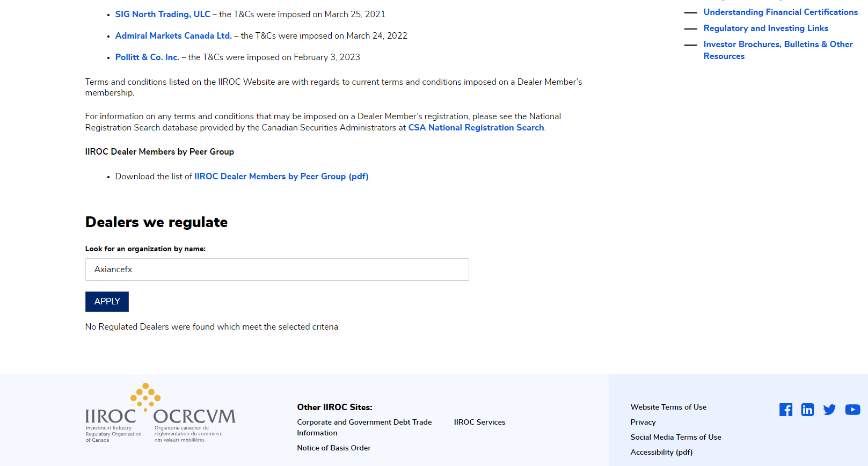Image resolution: width=868 pixels, height=466 pixels.
Task: Open the Accessibility (pdf) link
Action: pyautogui.click(x=661, y=453)
